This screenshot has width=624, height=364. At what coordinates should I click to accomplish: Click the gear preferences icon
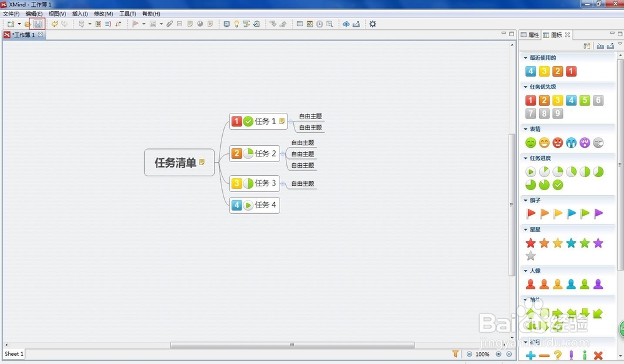373,24
